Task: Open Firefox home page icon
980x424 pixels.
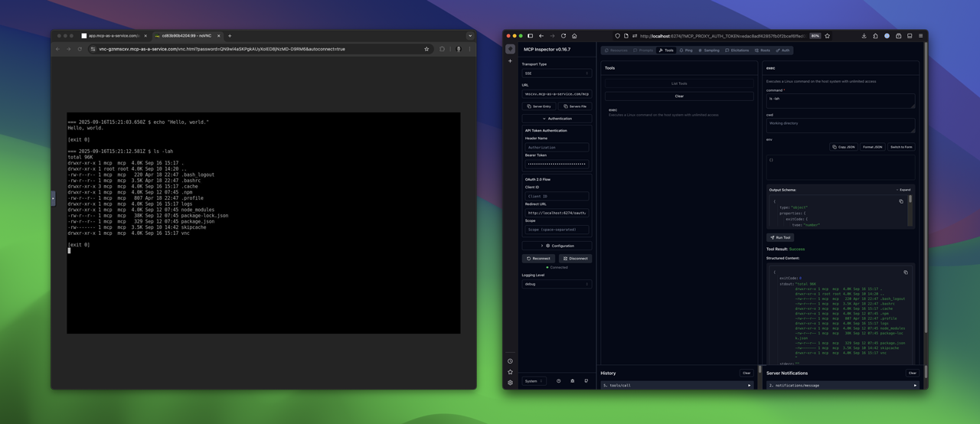Action: coord(574,36)
